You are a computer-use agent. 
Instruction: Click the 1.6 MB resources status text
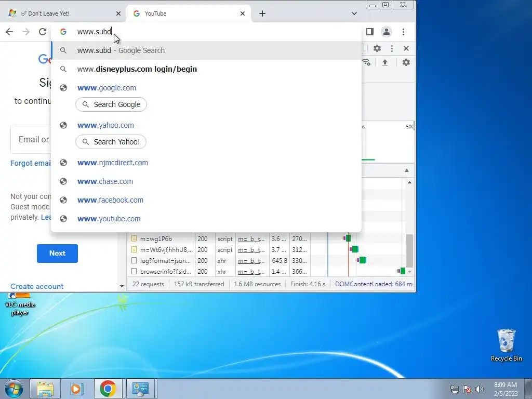257,284
